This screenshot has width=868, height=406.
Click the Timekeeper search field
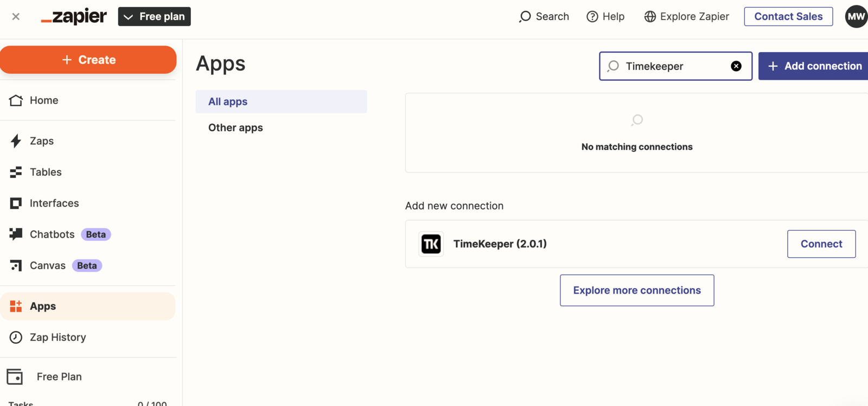[x=675, y=66]
